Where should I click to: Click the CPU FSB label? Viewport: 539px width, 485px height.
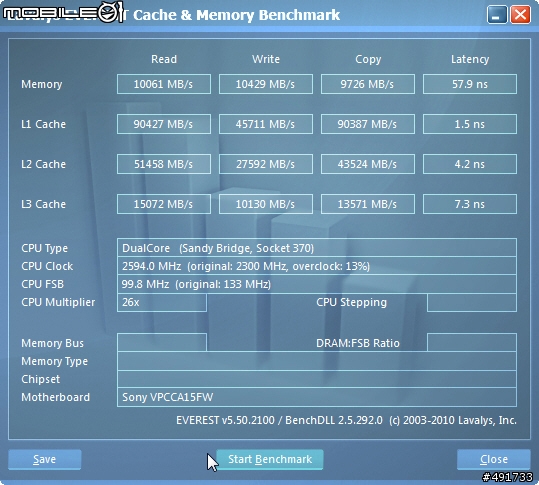click(x=42, y=284)
